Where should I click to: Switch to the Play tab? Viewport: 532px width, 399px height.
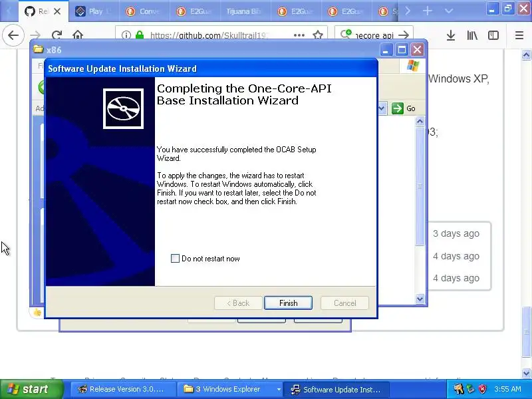tap(94, 11)
